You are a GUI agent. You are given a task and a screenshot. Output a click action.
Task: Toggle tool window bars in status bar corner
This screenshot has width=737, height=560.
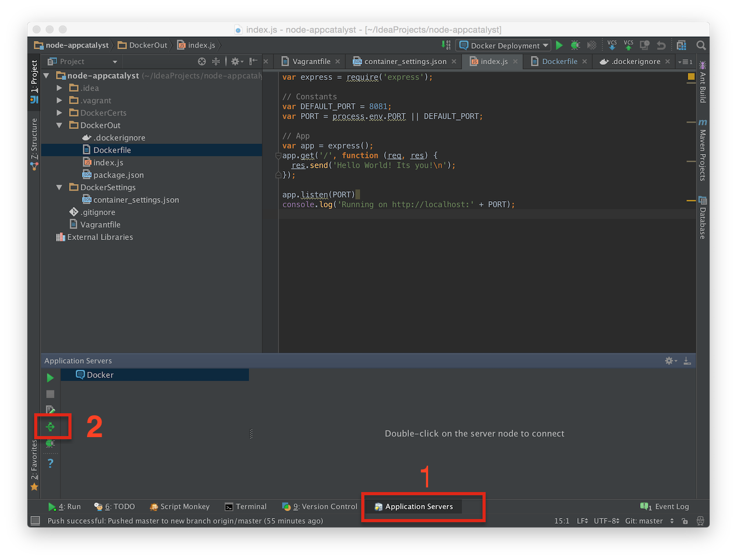click(35, 521)
